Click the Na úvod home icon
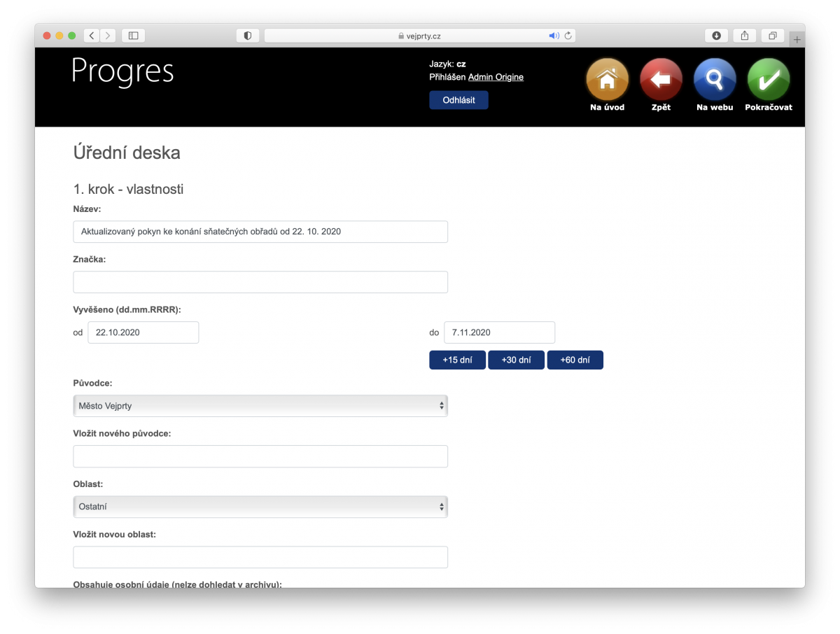The height and width of the screenshot is (634, 840). pos(607,80)
